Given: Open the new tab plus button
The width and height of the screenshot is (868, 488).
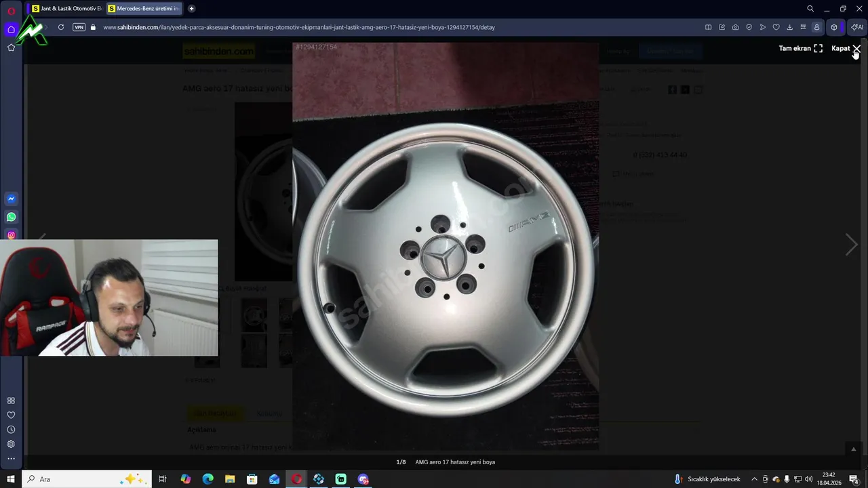Looking at the screenshot, I should click(x=191, y=9).
